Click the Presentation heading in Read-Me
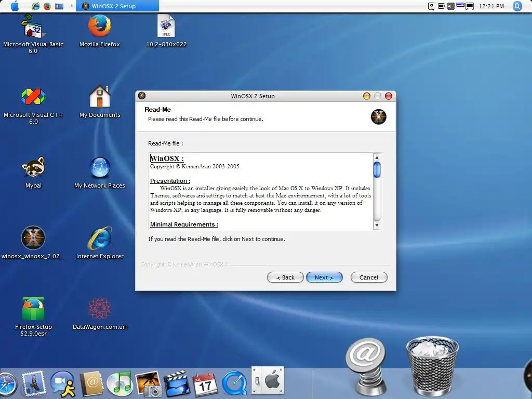This screenshot has width=532, height=399. (x=170, y=181)
